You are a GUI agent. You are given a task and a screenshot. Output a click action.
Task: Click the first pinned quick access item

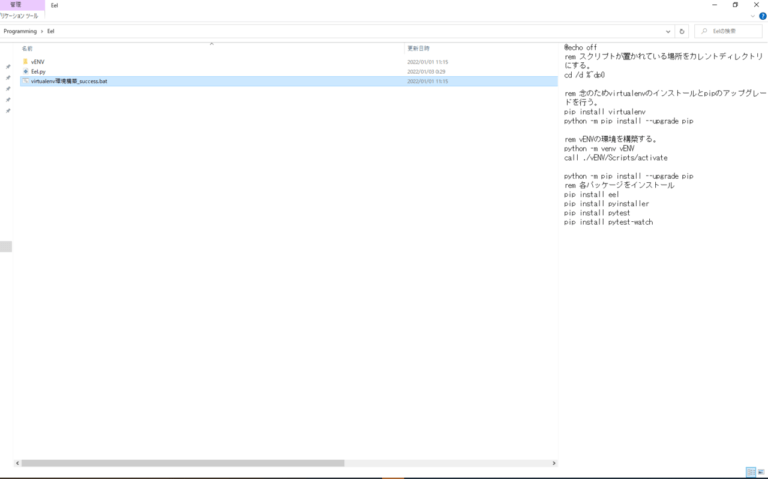[x=8, y=67]
